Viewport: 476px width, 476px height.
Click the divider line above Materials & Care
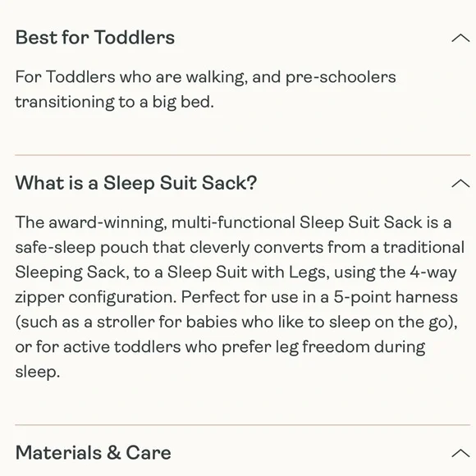tap(243, 424)
